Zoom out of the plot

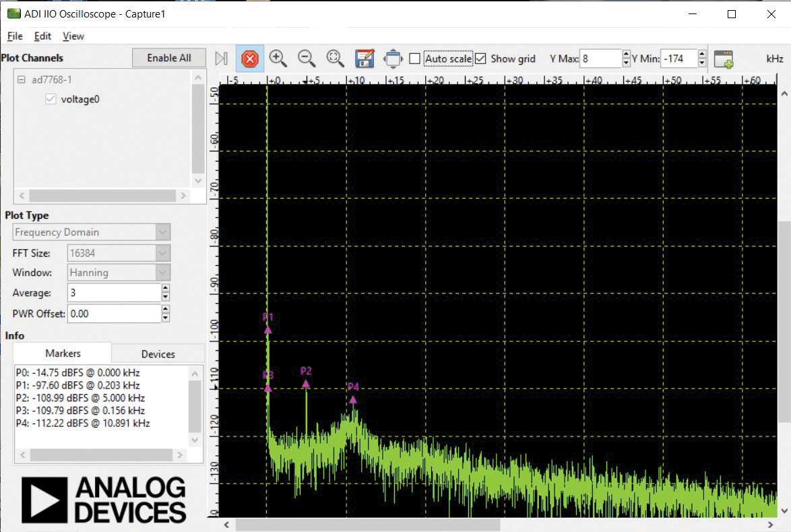tap(307, 59)
